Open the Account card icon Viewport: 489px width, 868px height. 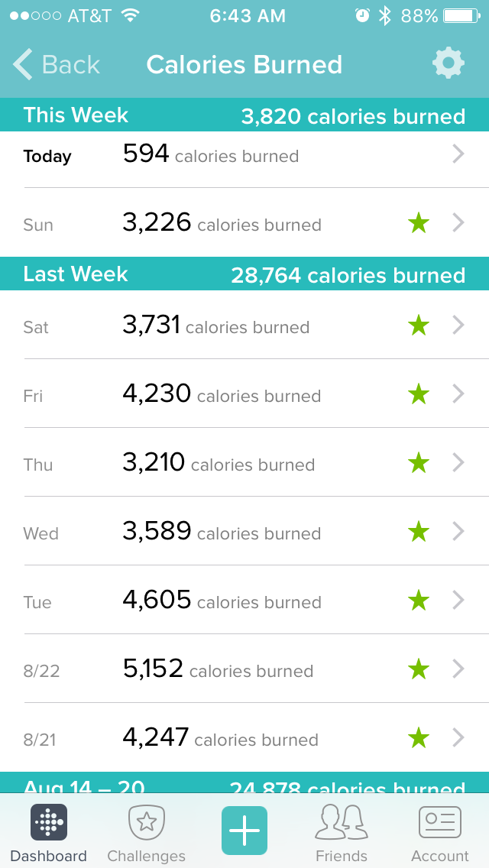[x=439, y=822]
